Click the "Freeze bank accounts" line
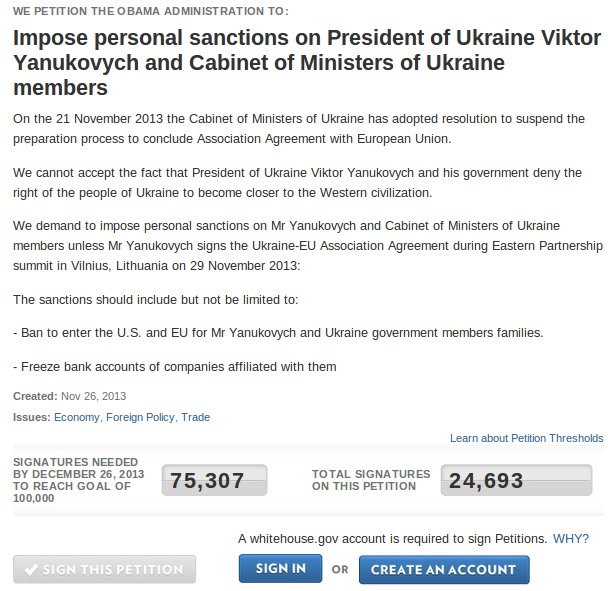This screenshot has width=608, height=591. pyautogui.click(x=174, y=366)
